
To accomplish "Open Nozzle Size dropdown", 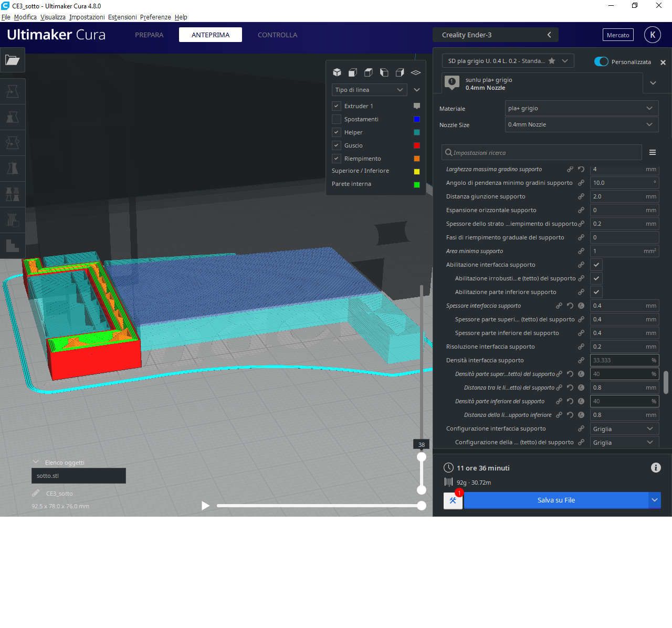I will [x=582, y=124].
